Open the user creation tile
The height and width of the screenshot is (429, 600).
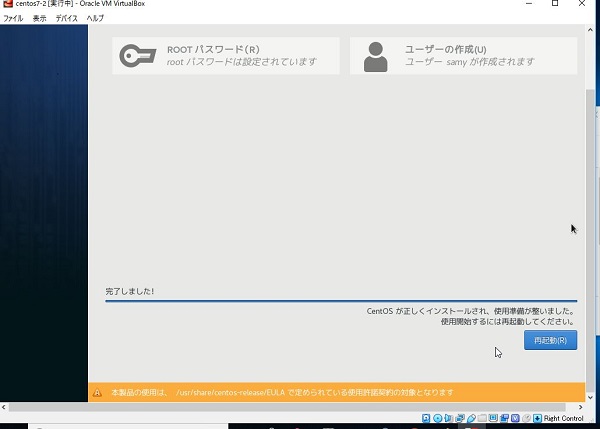pyautogui.click(x=463, y=55)
